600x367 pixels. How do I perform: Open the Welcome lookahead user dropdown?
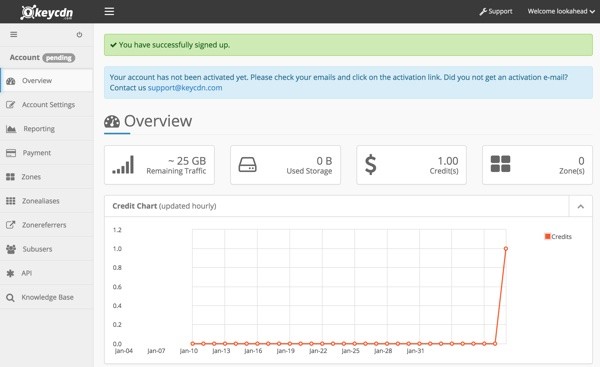coord(561,11)
